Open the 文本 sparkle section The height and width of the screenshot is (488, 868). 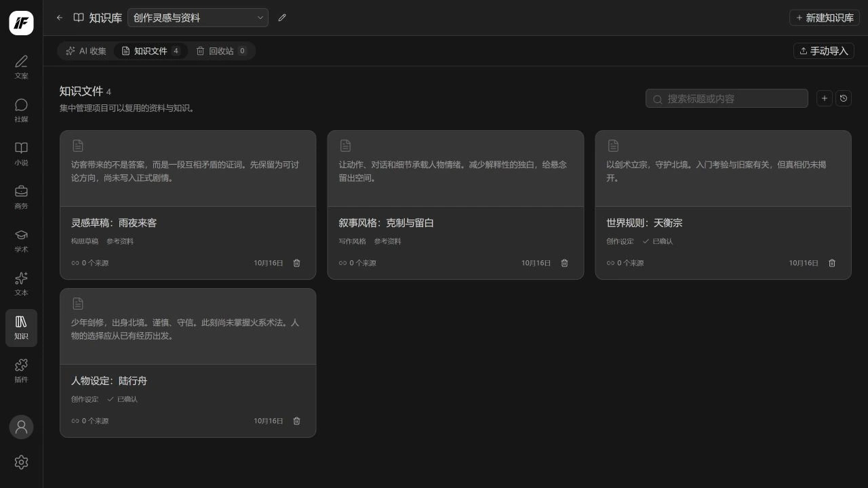point(21,284)
